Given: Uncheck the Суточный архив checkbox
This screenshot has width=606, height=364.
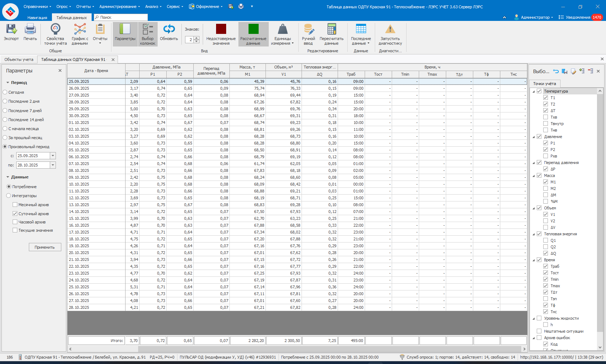Looking at the screenshot, I should [15, 214].
